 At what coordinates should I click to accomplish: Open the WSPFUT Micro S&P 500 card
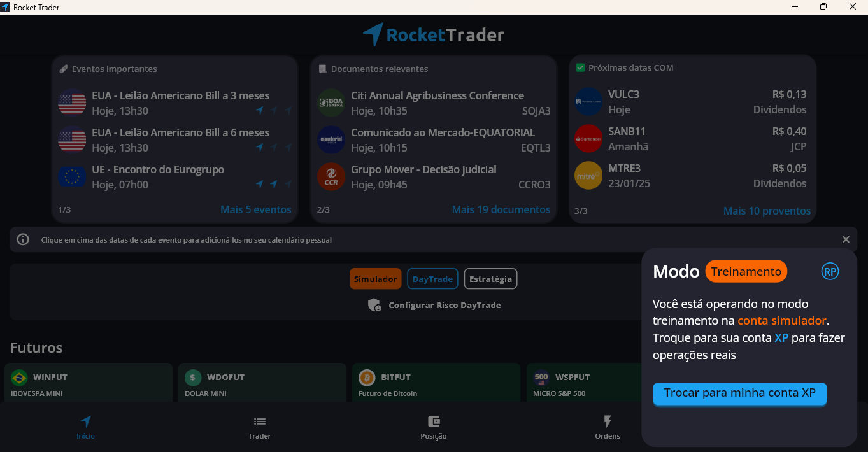[585, 382]
